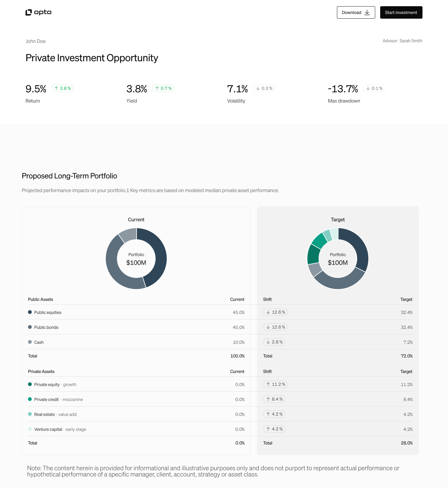Click the Venture capital legend dot
The height and width of the screenshot is (488, 448).
30,429
